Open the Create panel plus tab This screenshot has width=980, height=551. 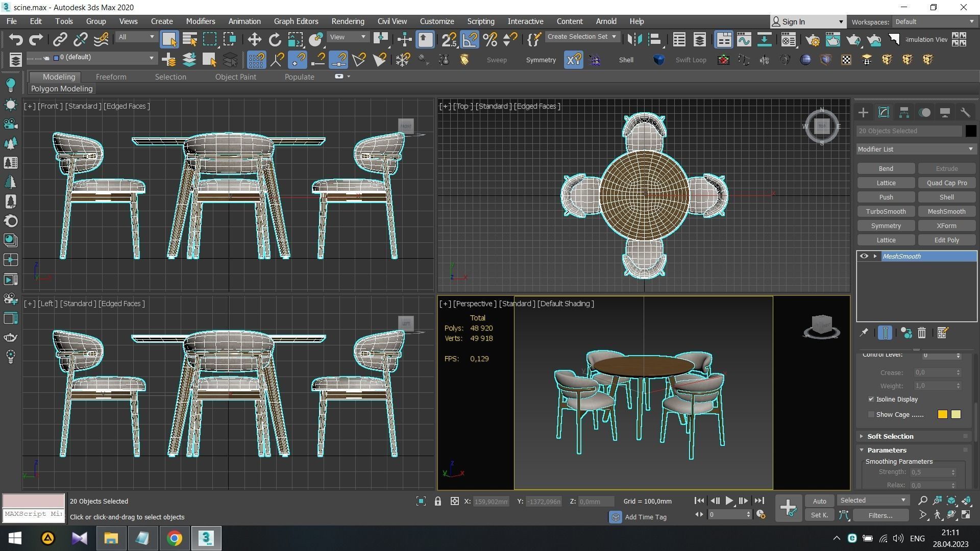click(x=863, y=113)
